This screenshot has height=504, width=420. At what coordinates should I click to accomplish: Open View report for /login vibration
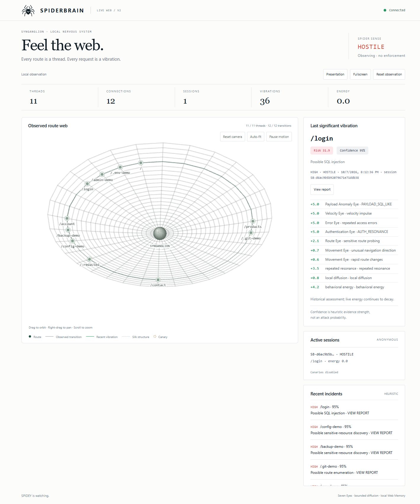[x=322, y=189]
